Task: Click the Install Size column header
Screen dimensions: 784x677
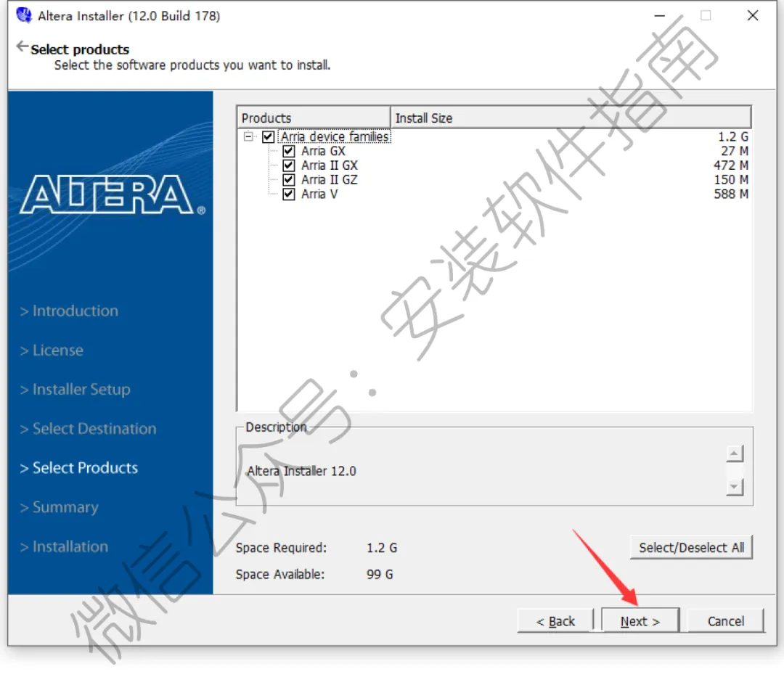Action: point(571,118)
